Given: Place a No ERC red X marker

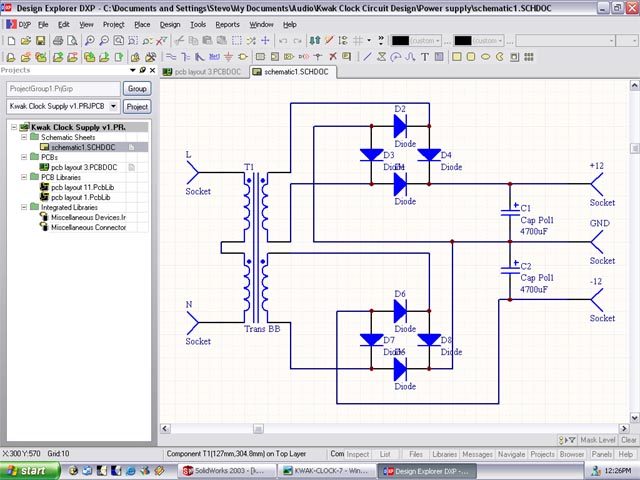Looking at the screenshot, I should [333, 57].
